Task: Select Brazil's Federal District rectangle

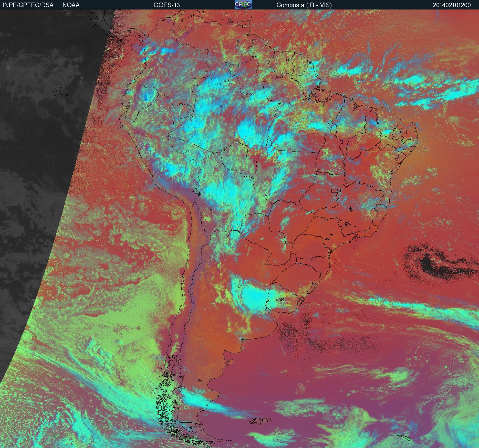Action: (334, 190)
